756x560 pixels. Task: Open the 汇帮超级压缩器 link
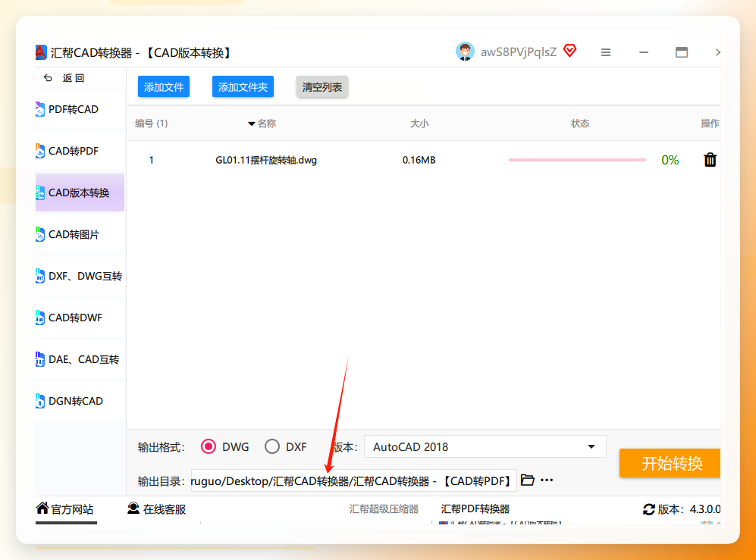tap(384, 509)
